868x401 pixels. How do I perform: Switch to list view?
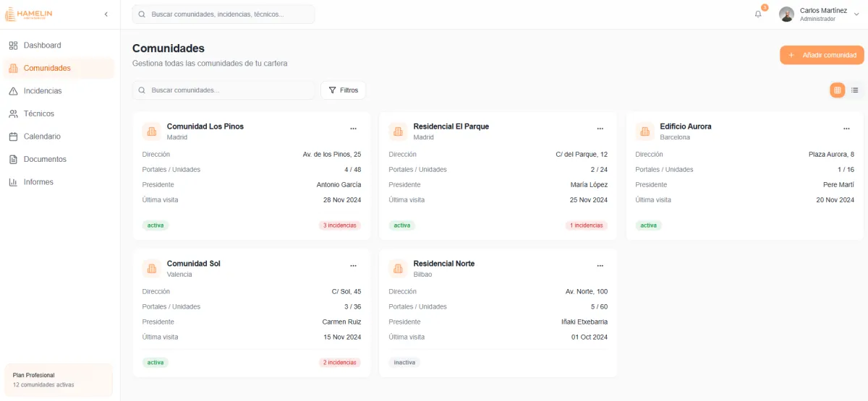(854, 90)
